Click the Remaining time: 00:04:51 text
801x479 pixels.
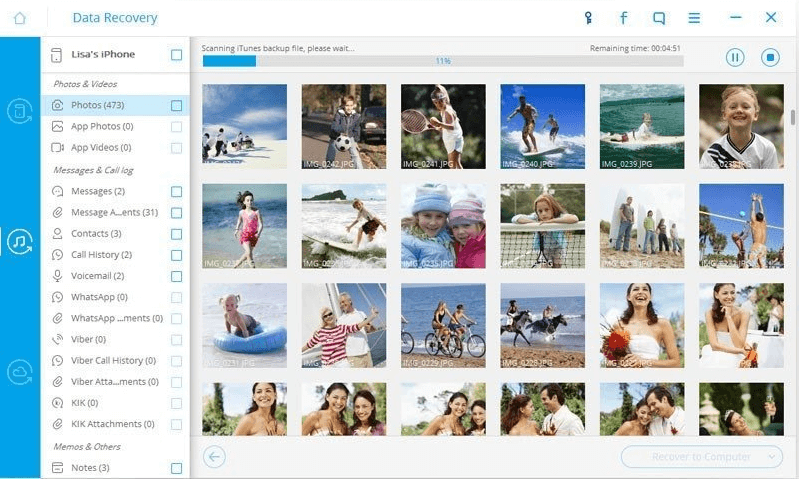635,48
